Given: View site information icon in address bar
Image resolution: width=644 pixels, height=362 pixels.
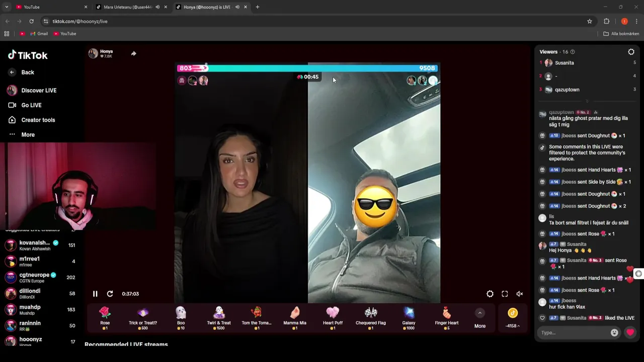Looking at the screenshot, I should point(46,21).
